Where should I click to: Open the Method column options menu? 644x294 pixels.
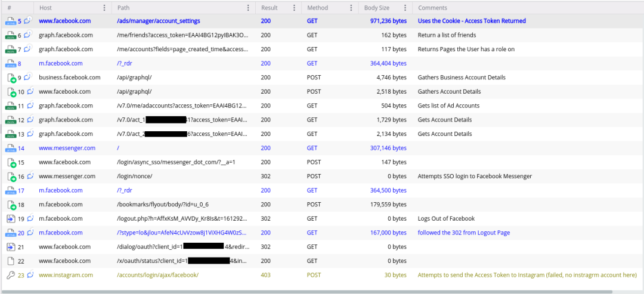click(x=351, y=8)
